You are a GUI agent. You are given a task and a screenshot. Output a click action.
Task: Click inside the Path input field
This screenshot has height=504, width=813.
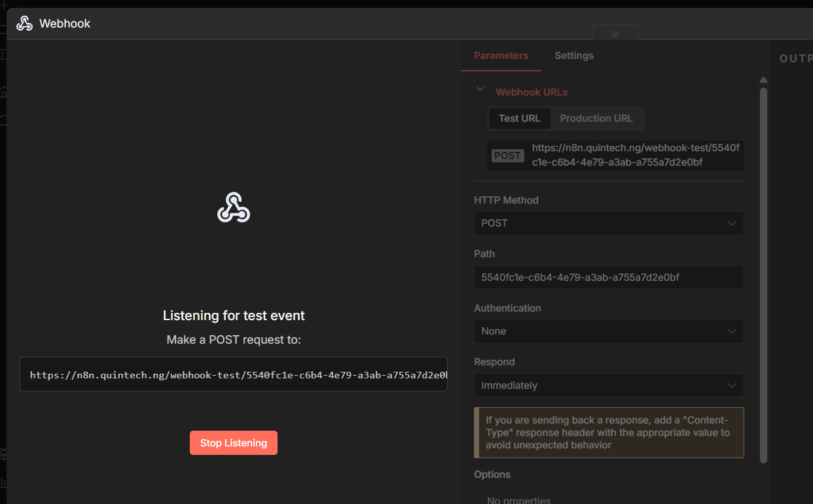click(609, 277)
